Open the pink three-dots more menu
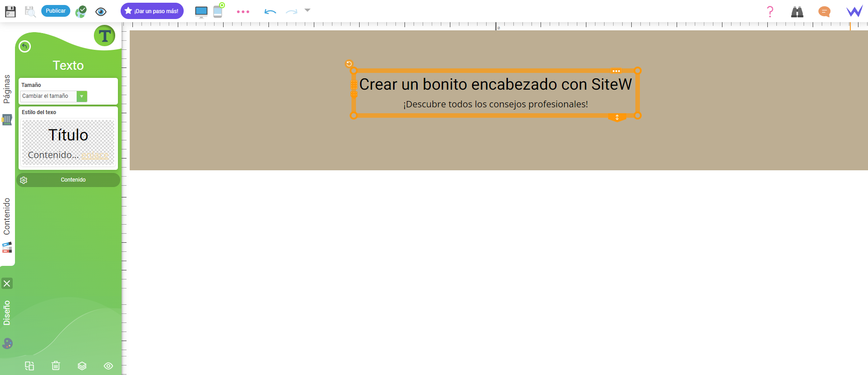Viewport: 868px width, 375px height. click(x=243, y=12)
